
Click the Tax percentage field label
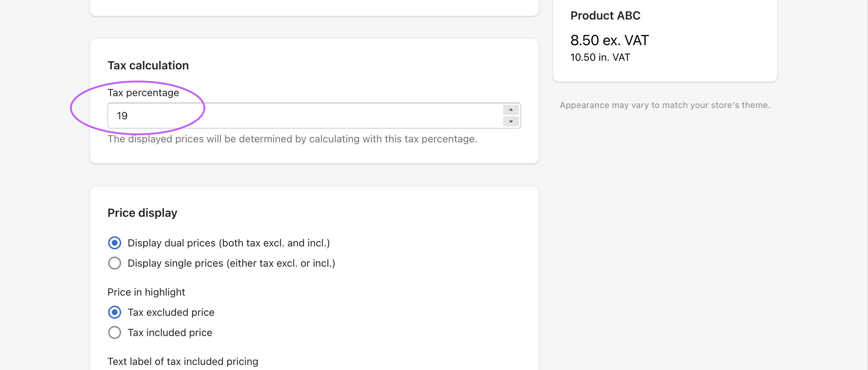pos(143,93)
